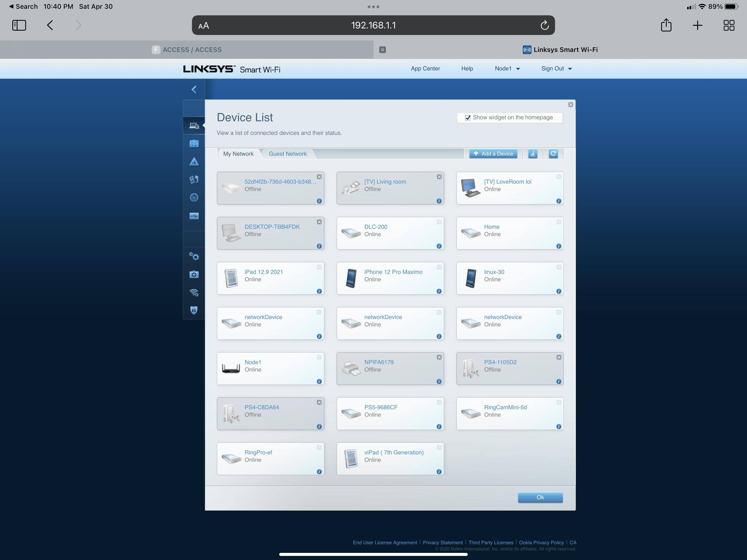The image size is (747, 560).
Task: Open Connectivity gears icon in sidebar
Action: pos(194,256)
